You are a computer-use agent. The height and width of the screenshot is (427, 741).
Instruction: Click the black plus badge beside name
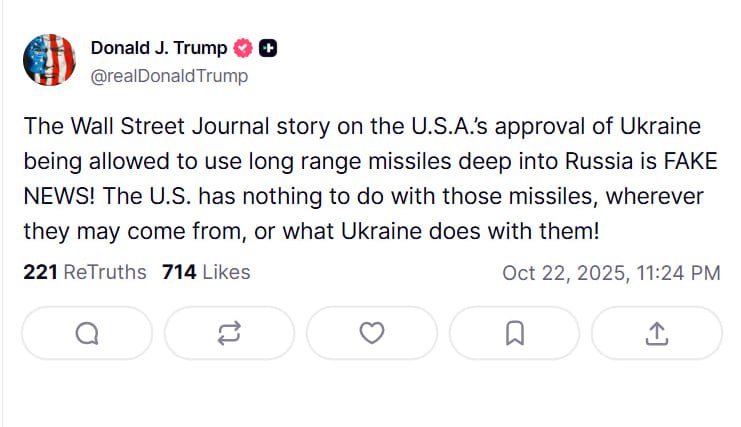(x=268, y=48)
